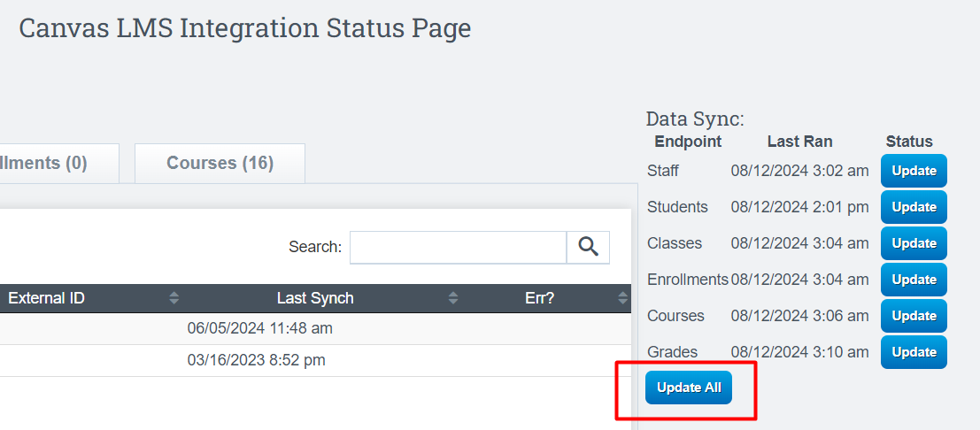Viewport: 980px width, 430px height.
Task: Update the Grades endpoint
Action: coord(914,352)
